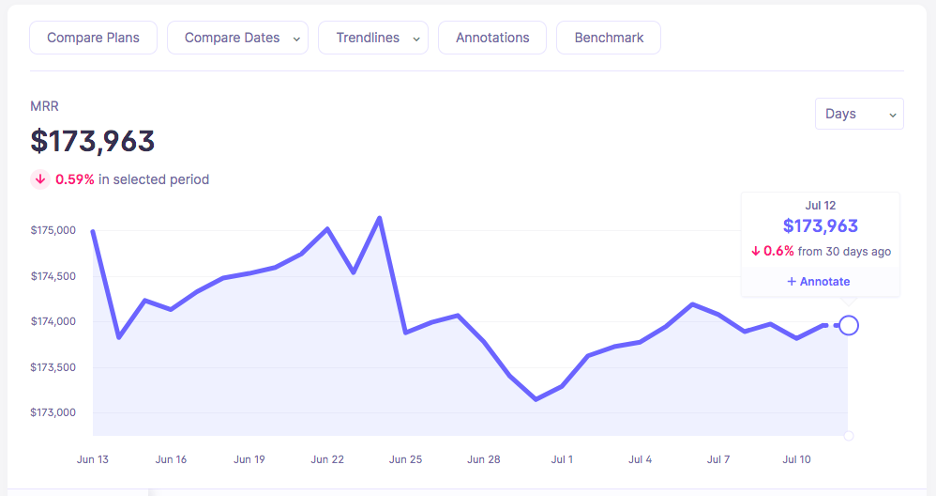The image size is (936, 496).
Task: Click the $175,000 y-axis label
Action: [54, 230]
